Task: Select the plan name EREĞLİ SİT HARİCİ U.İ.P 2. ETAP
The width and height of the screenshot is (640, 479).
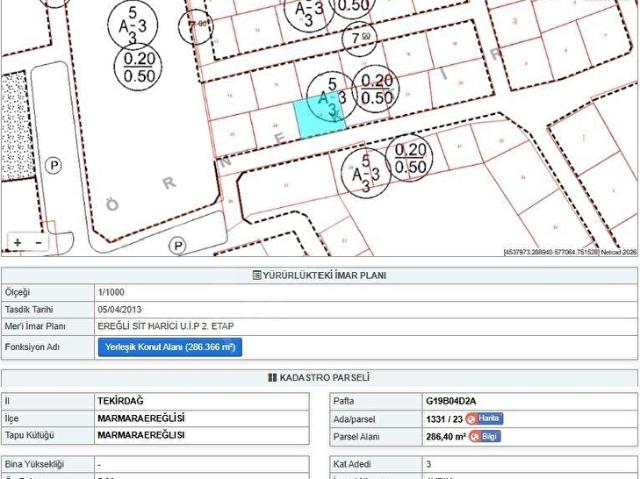Action: (x=166, y=326)
